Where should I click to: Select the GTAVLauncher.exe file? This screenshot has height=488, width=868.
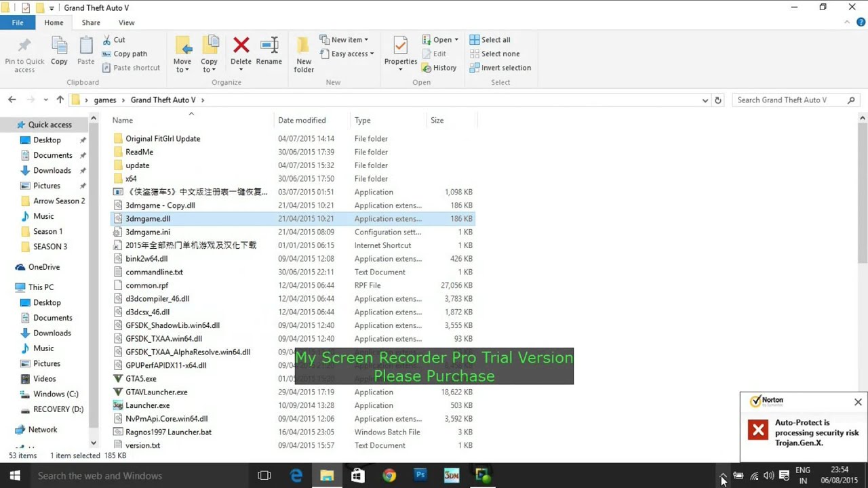coord(157,392)
